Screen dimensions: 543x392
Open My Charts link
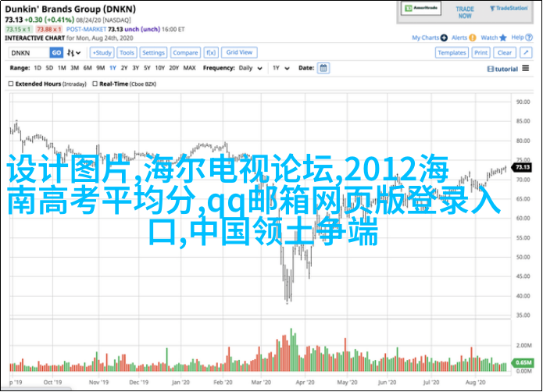[x=425, y=37]
